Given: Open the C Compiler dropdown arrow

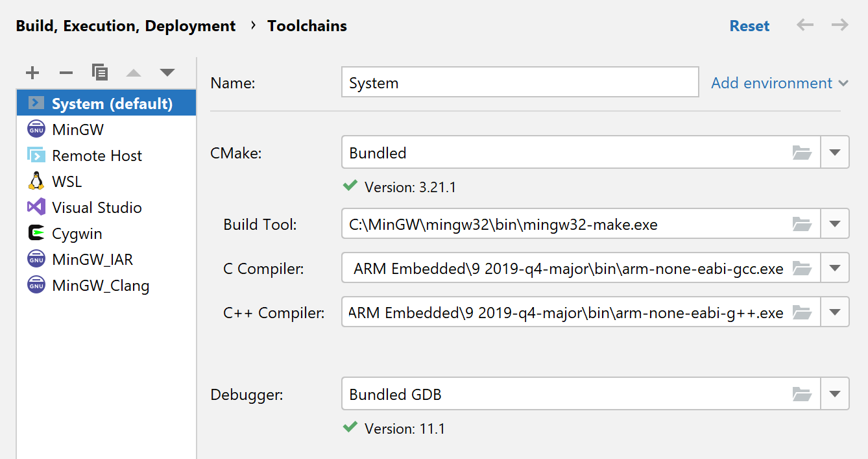Looking at the screenshot, I should click(x=836, y=267).
